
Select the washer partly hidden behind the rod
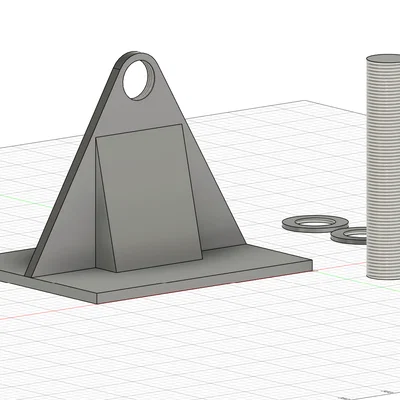(x=349, y=235)
